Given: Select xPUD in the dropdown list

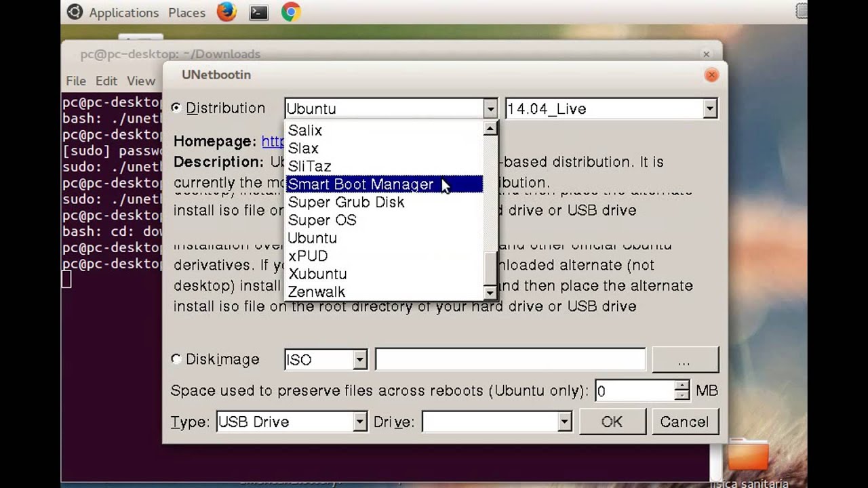Looking at the screenshot, I should click(384, 256).
